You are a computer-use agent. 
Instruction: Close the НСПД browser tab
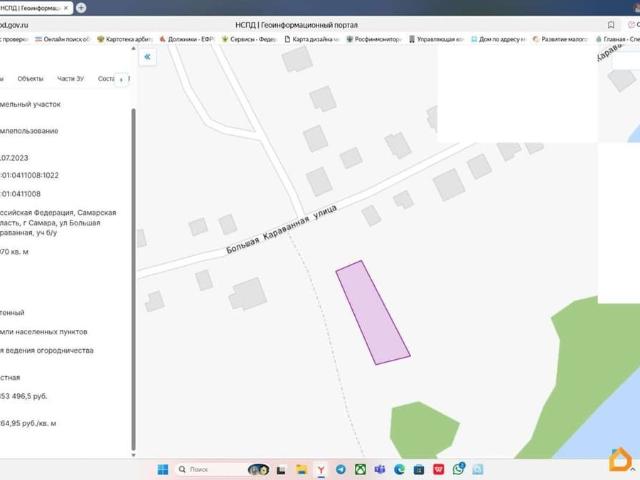click(x=66, y=7)
